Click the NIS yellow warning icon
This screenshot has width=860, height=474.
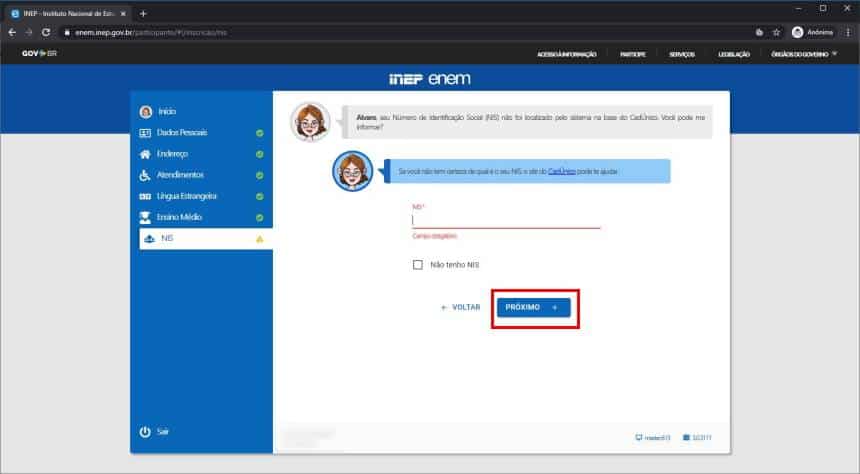[x=260, y=239]
